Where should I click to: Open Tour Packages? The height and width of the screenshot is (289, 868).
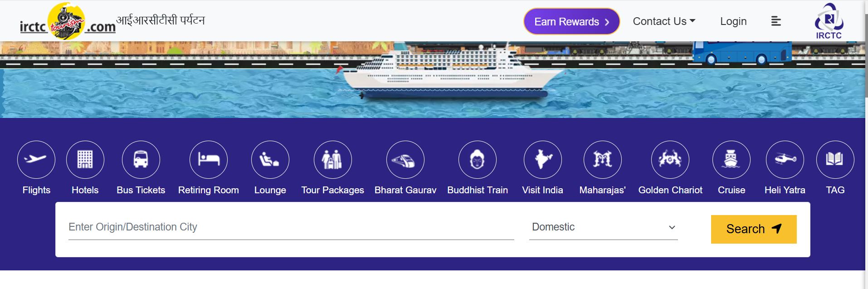[x=333, y=160]
